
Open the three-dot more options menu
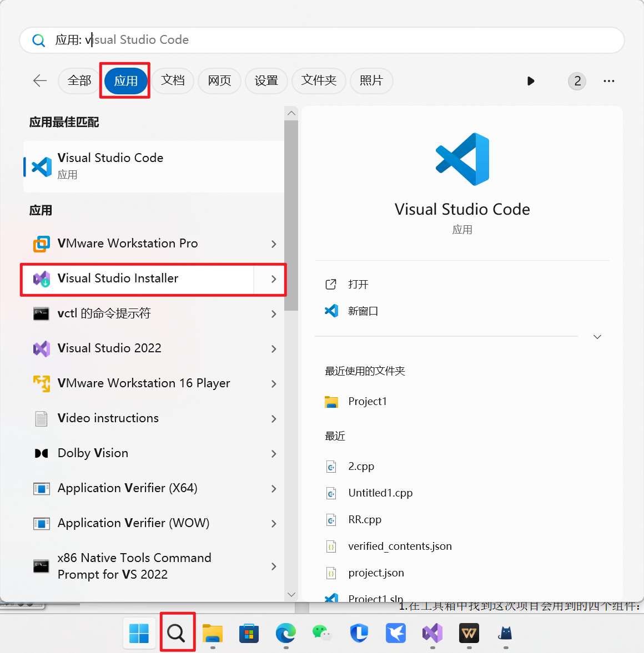tap(609, 81)
